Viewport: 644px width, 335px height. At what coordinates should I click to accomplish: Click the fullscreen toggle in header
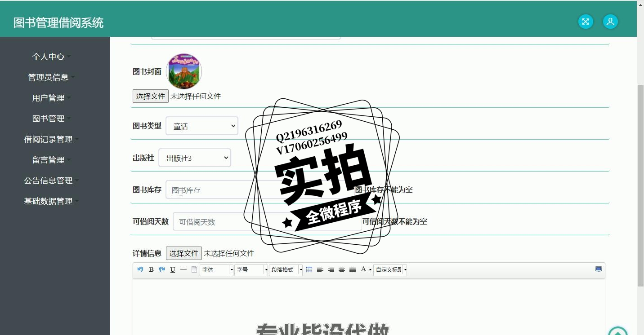click(586, 22)
